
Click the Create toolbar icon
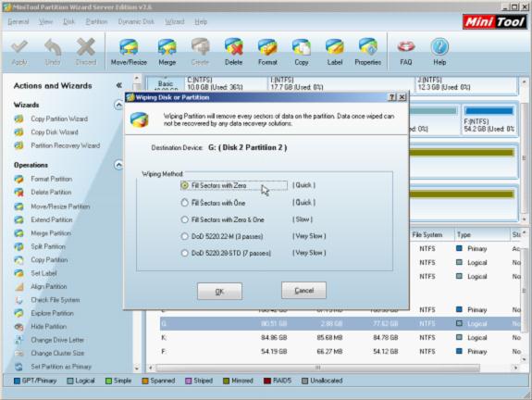[x=200, y=52]
